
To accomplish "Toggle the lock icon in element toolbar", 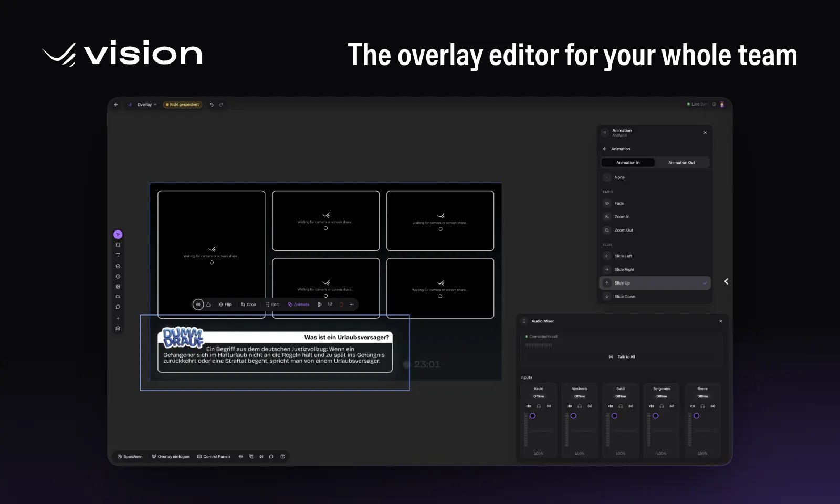I will [208, 304].
